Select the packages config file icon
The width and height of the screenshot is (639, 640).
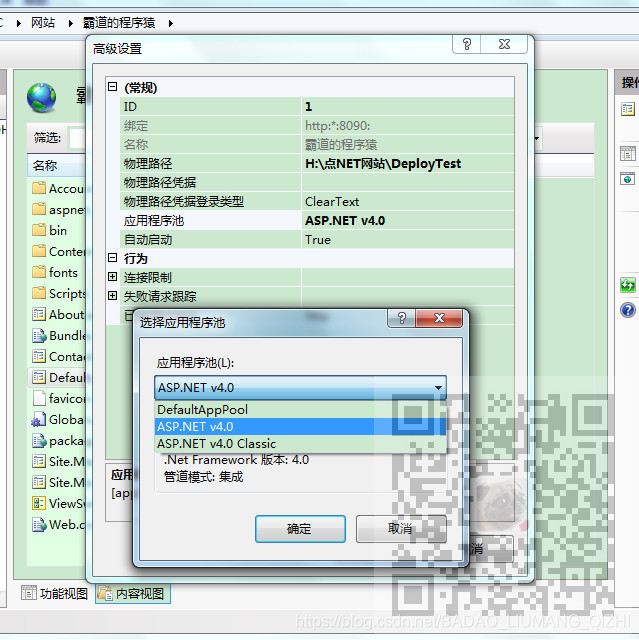(x=39, y=440)
